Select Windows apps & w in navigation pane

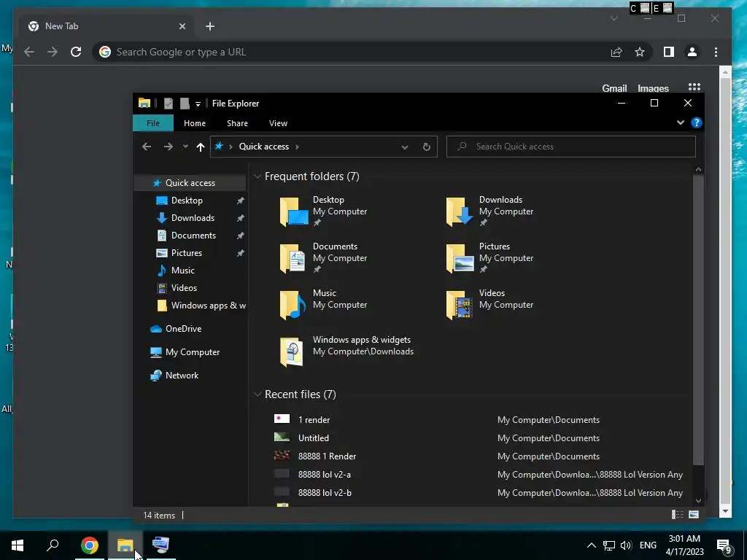click(x=208, y=306)
